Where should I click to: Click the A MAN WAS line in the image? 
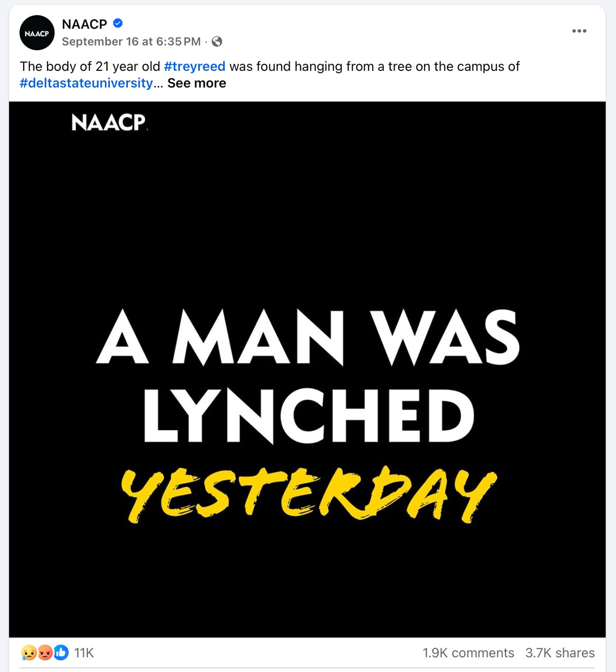pos(308,337)
